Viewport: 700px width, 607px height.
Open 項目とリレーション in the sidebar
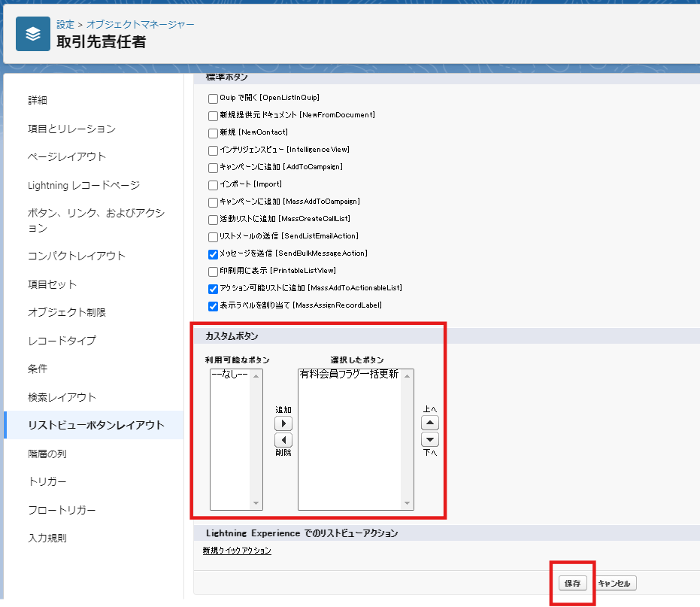(x=71, y=129)
